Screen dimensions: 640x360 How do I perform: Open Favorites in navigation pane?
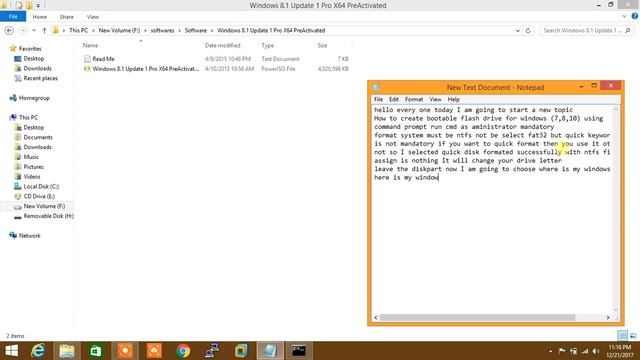point(30,49)
